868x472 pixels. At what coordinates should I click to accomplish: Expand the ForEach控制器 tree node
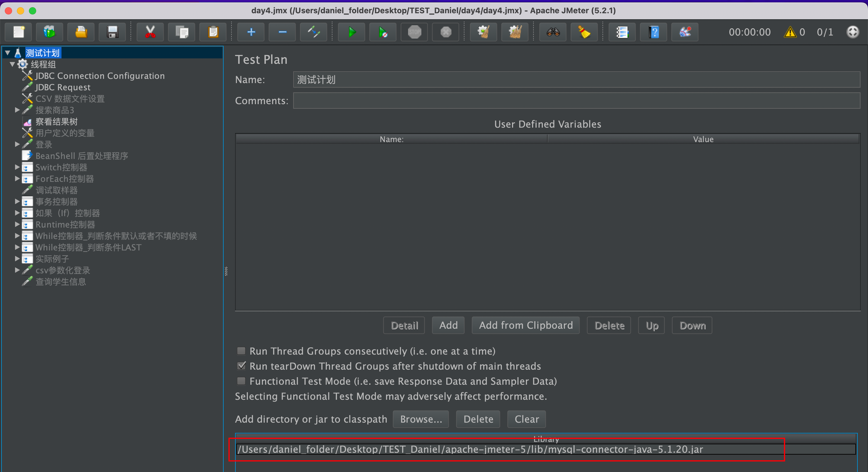tap(17, 179)
